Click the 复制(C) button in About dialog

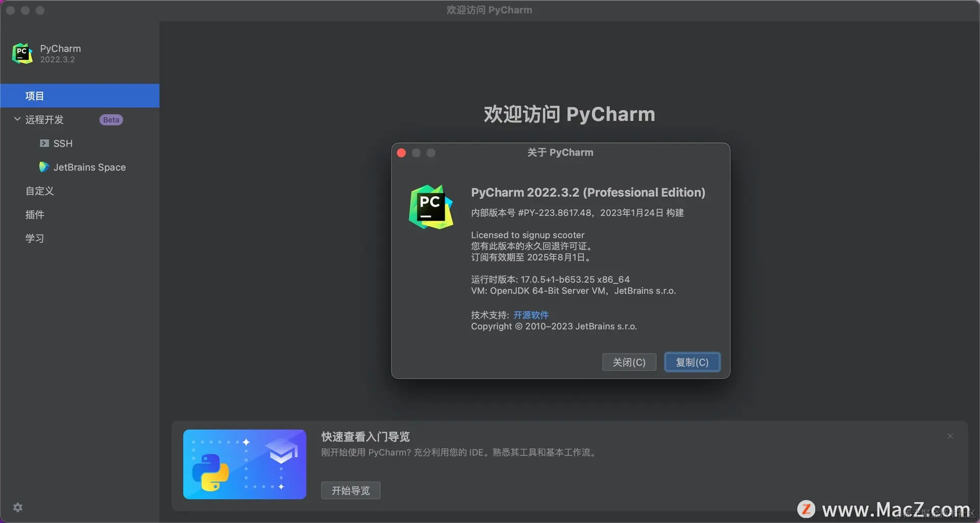click(x=692, y=362)
